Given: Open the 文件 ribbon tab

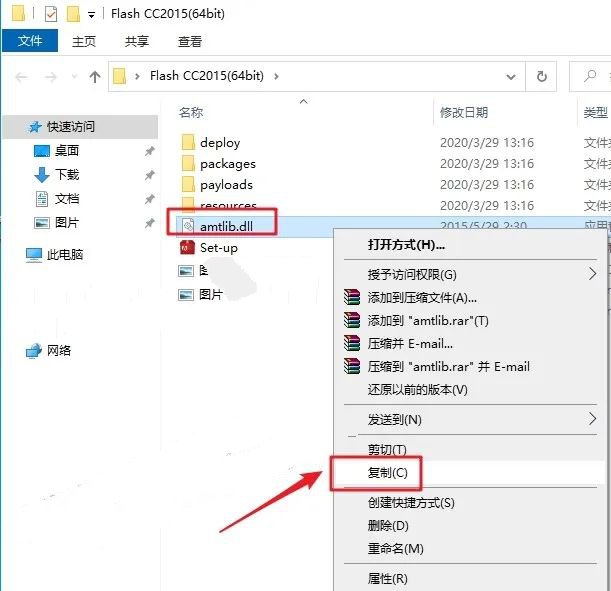Looking at the screenshot, I should coord(30,40).
